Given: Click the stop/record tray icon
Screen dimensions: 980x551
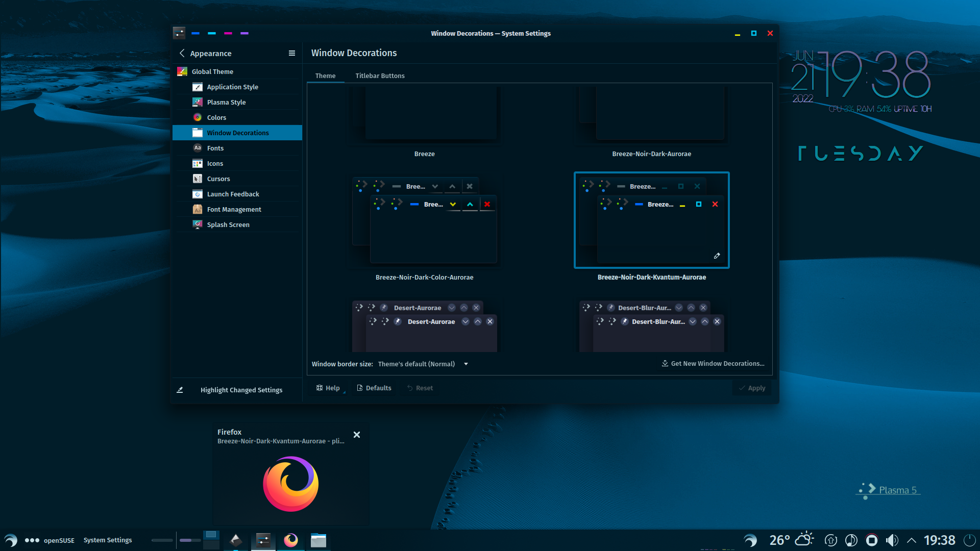Looking at the screenshot, I should point(872,540).
